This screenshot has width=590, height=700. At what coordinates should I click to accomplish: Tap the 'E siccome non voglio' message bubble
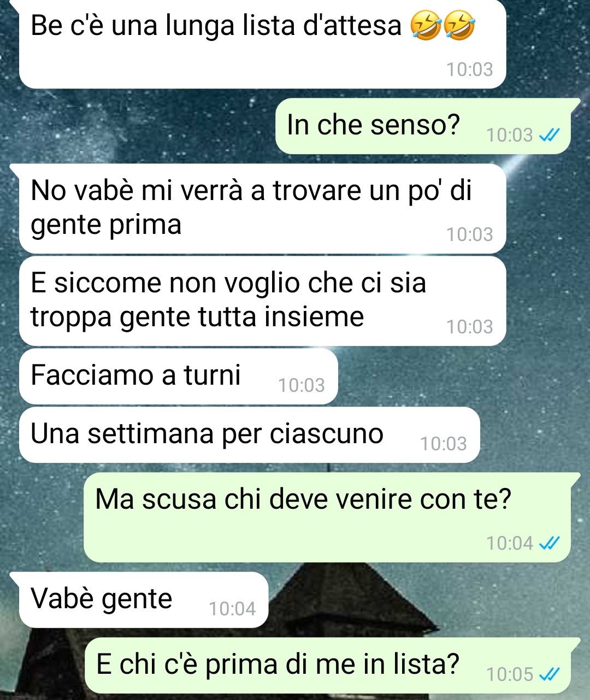click(x=263, y=301)
